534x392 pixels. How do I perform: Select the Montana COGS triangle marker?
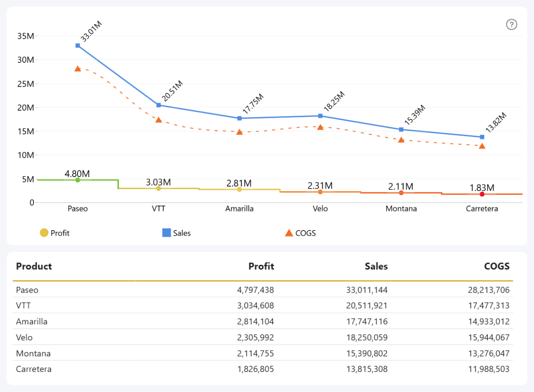(401, 140)
